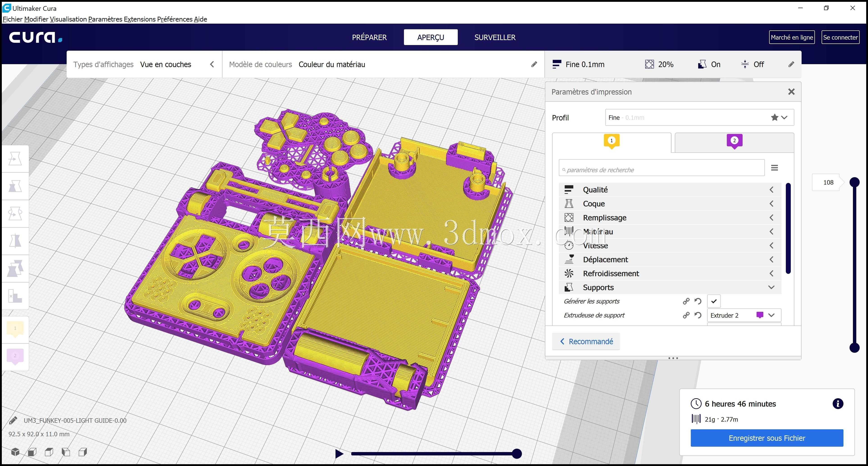The width and height of the screenshot is (868, 466).
Task: Open Per Model Settings tool
Action: (15, 269)
